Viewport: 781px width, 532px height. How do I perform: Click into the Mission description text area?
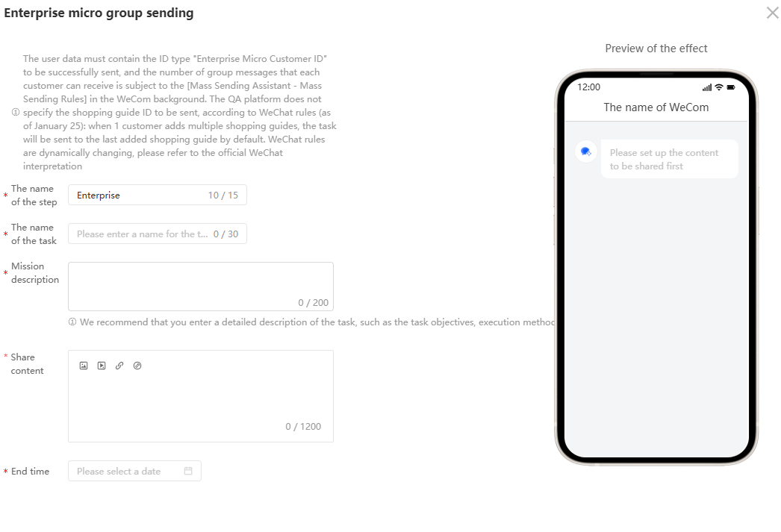200,284
